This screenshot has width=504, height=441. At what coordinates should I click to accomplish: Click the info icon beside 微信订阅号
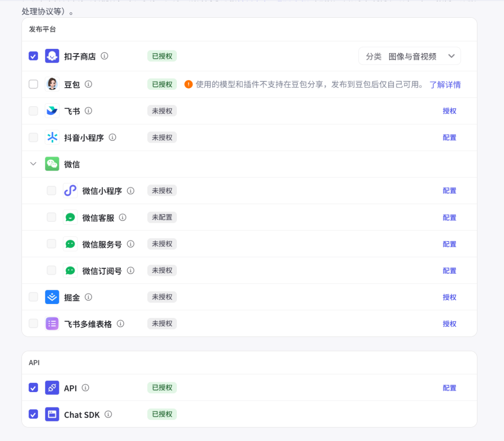[x=131, y=270]
